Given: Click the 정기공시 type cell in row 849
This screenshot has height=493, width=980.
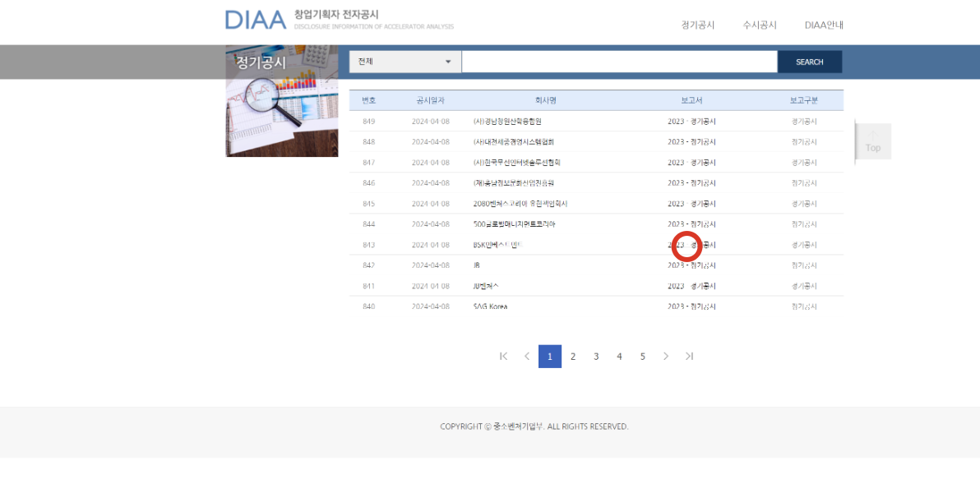Looking at the screenshot, I should click(x=804, y=122).
